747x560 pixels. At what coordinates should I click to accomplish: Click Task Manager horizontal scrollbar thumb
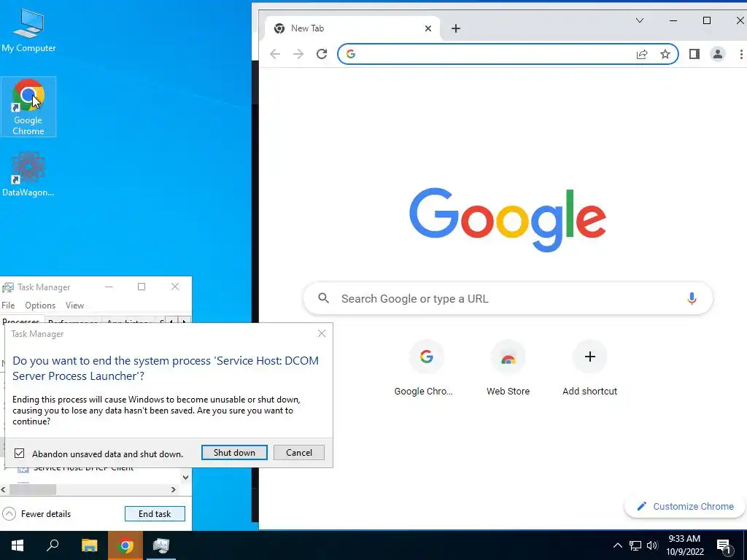coord(32,489)
